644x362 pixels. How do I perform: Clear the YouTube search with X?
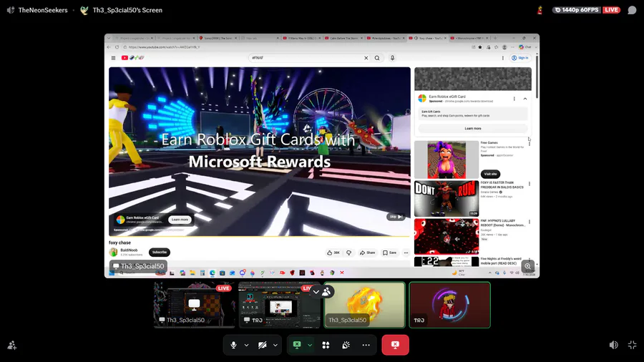[x=366, y=58]
